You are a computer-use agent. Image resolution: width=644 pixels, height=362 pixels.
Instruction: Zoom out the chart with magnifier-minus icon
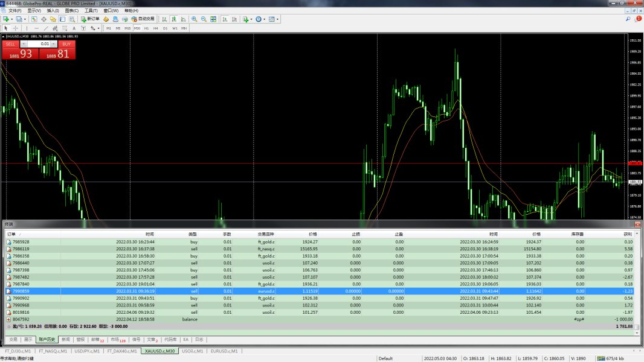pyautogui.click(x=204, y=19)
